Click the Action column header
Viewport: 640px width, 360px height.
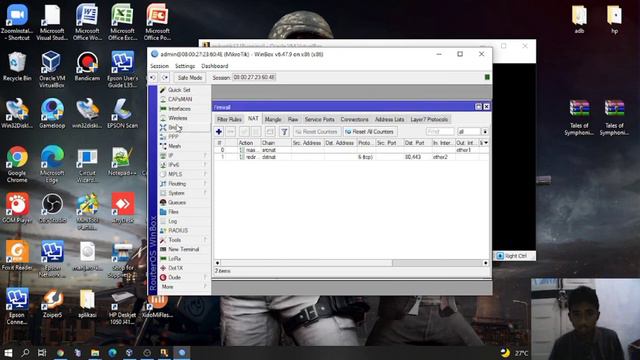(x=249, y=142)
